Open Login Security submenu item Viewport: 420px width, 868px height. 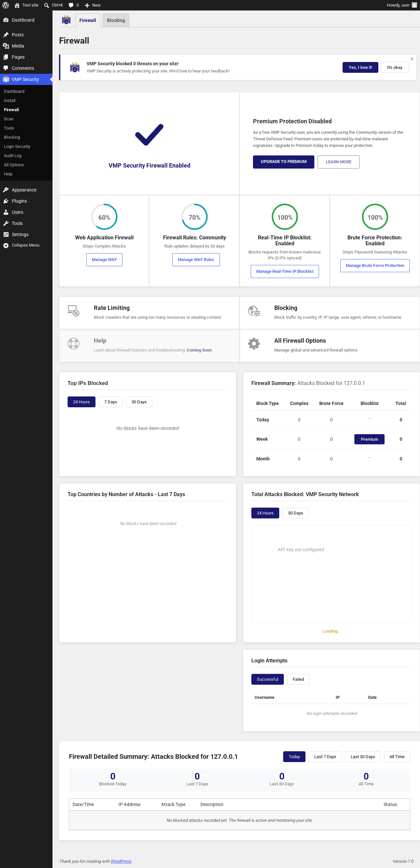click(x=17, y=146)
